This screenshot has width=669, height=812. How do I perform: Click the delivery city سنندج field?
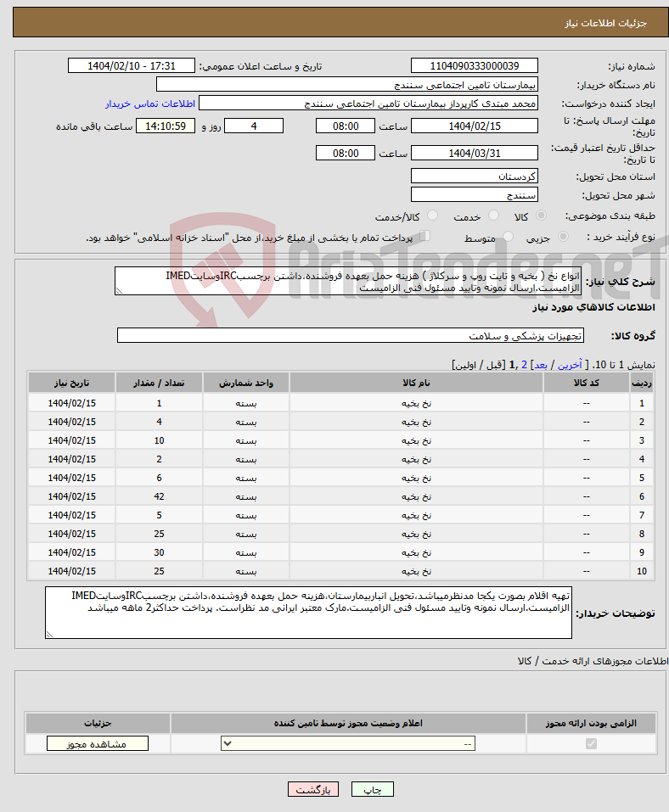(x=474, y=194)
